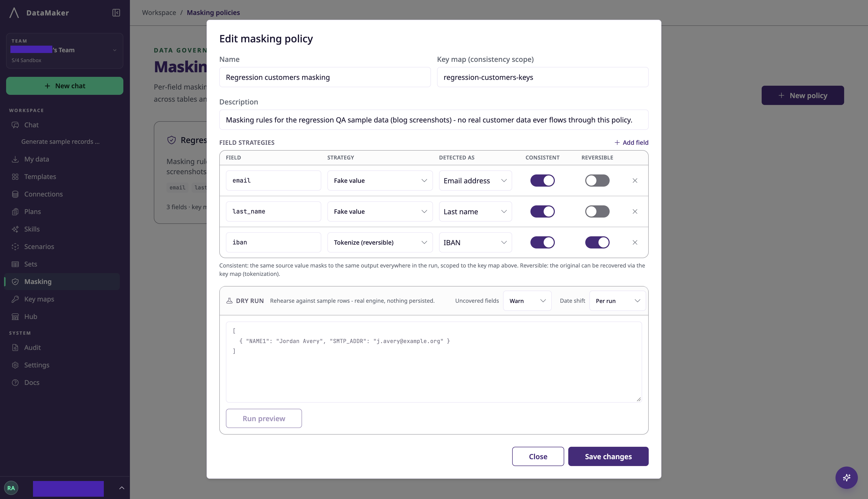
Task: Open the Uncovered fields Warn dropdown
Action: (527, 300)
